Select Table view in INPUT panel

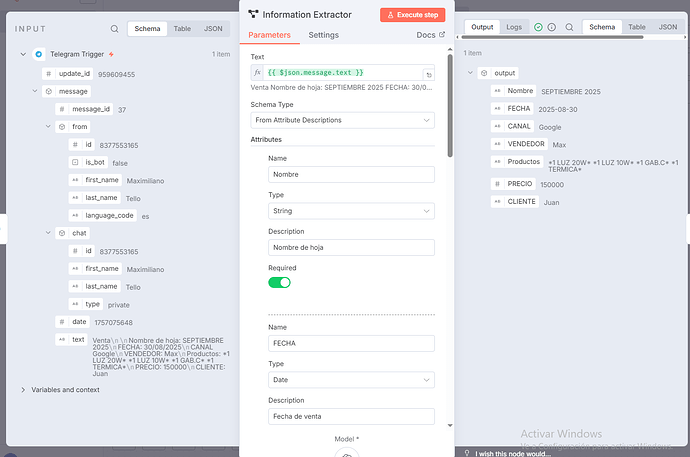pyautogui.click(x=182, y=29)
